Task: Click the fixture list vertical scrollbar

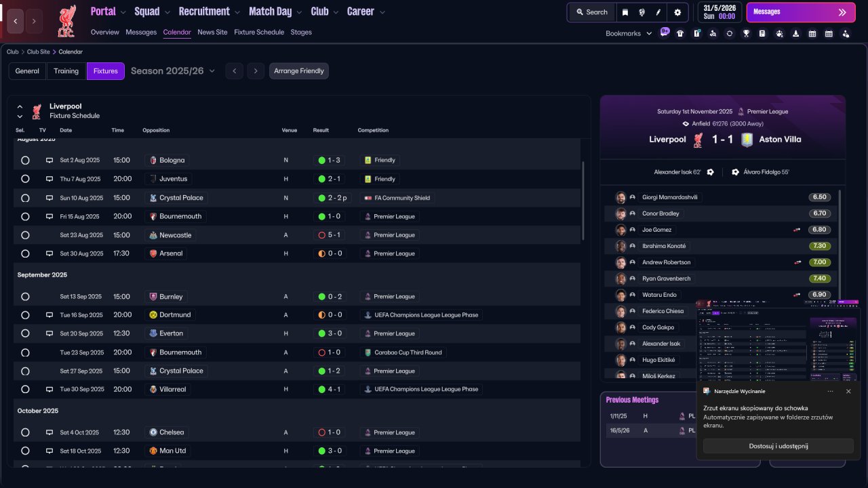Action: coord(583,201)
